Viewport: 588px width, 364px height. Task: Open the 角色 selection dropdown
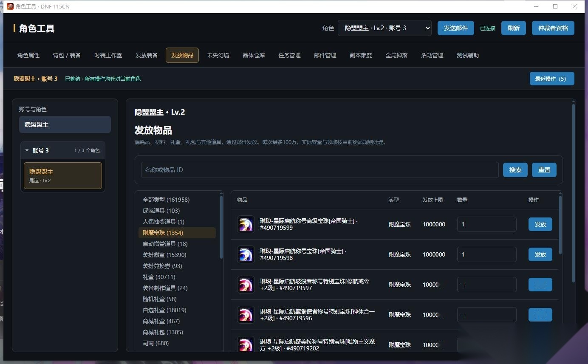pyautogui.click(x=384, y=28)
